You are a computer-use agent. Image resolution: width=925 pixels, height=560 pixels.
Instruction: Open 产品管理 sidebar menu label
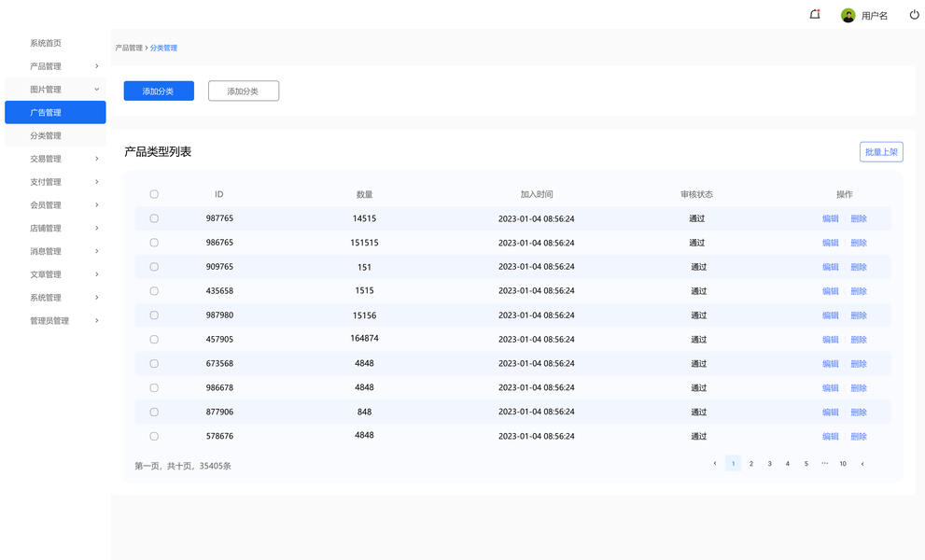[46, 66]
